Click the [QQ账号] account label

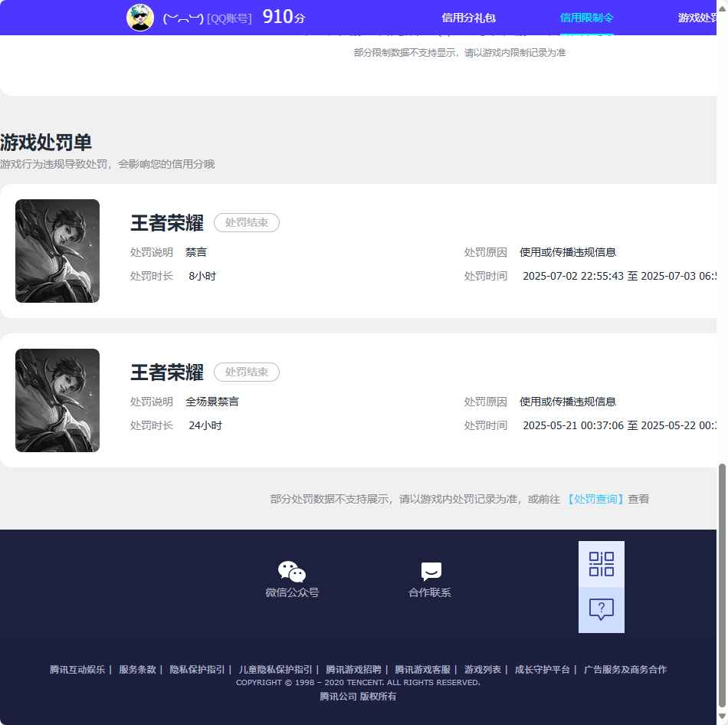(x=229, y=18)
